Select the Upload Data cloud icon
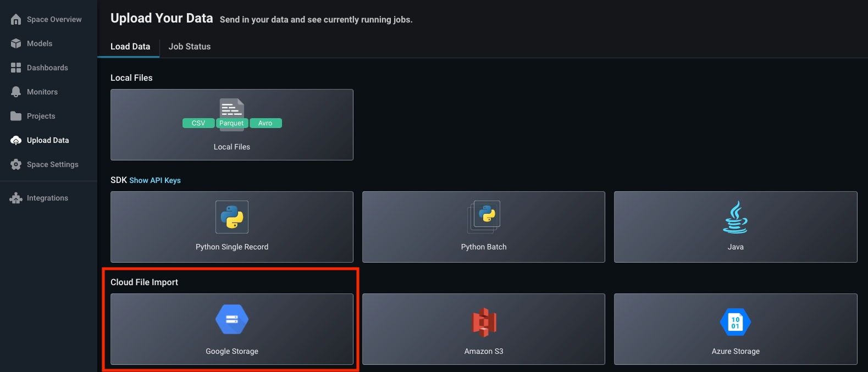 (16, 140)
